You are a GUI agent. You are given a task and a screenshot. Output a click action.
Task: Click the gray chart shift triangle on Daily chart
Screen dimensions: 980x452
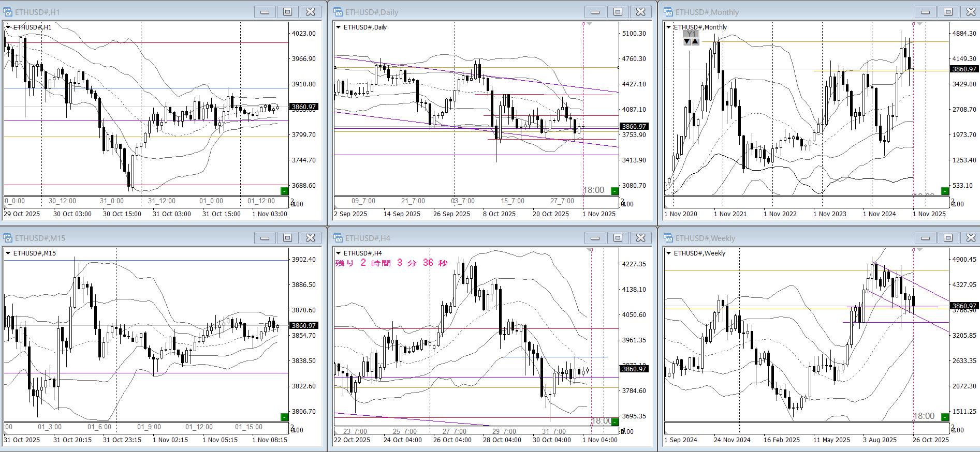(x=589, y=24)
